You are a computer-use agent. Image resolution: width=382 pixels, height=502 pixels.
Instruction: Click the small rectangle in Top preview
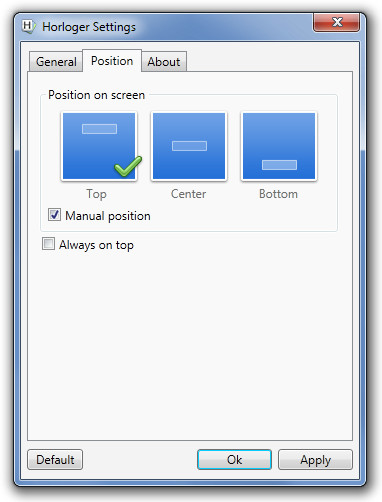99,129
